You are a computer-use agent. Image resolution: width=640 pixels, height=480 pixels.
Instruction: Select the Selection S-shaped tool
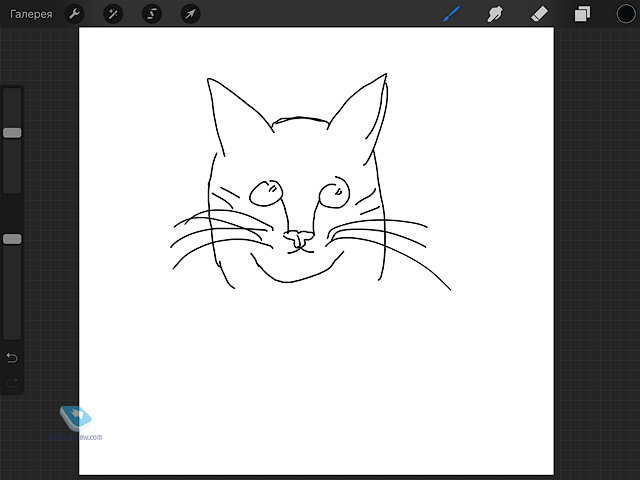pos(152,14)
